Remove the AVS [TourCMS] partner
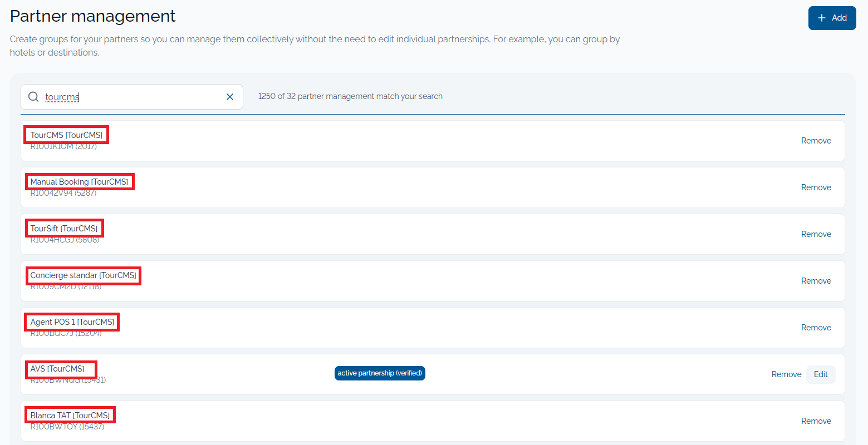The height and width of the screenshot is (445, 868). [x=786, y=374]
